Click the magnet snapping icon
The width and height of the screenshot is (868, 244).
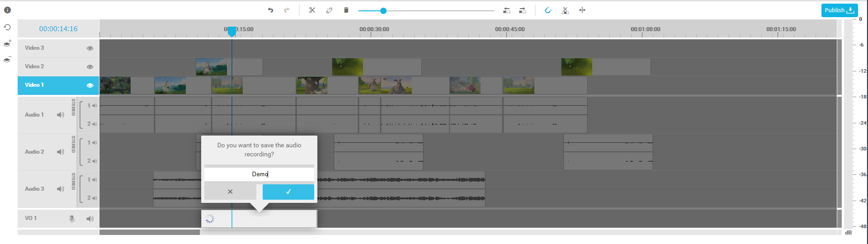coord(548,10)
